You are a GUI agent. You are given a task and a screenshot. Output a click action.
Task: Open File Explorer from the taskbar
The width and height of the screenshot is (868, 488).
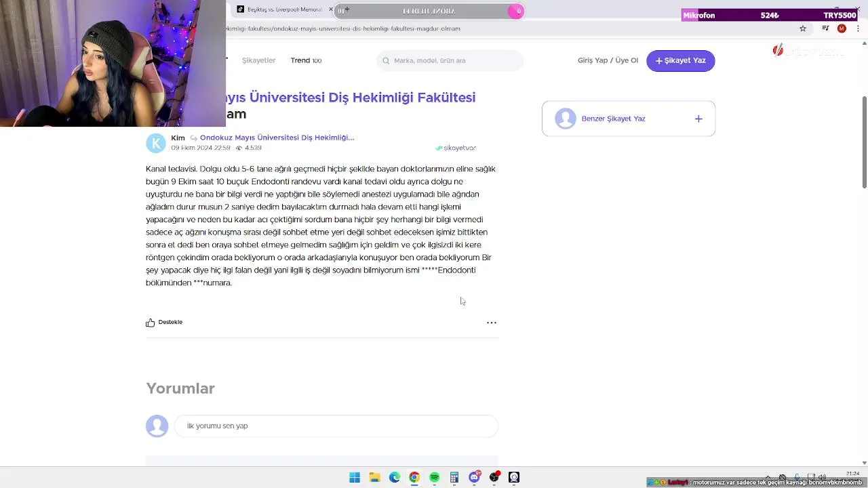point(374,477)
